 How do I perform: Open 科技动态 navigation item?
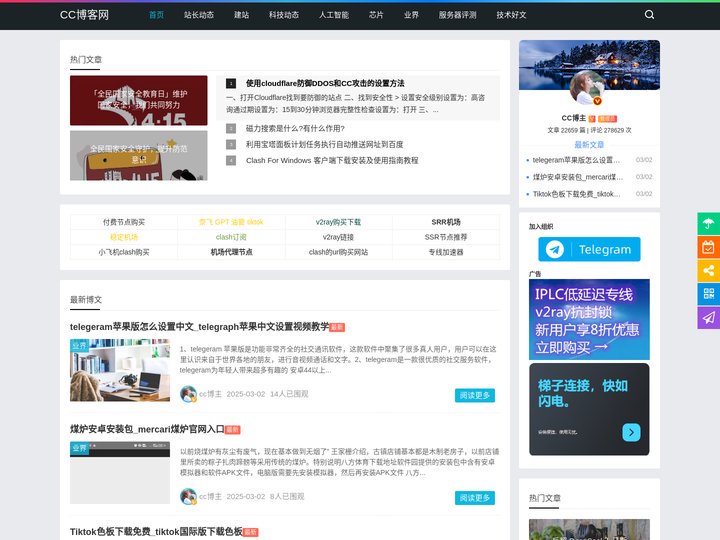284,15
